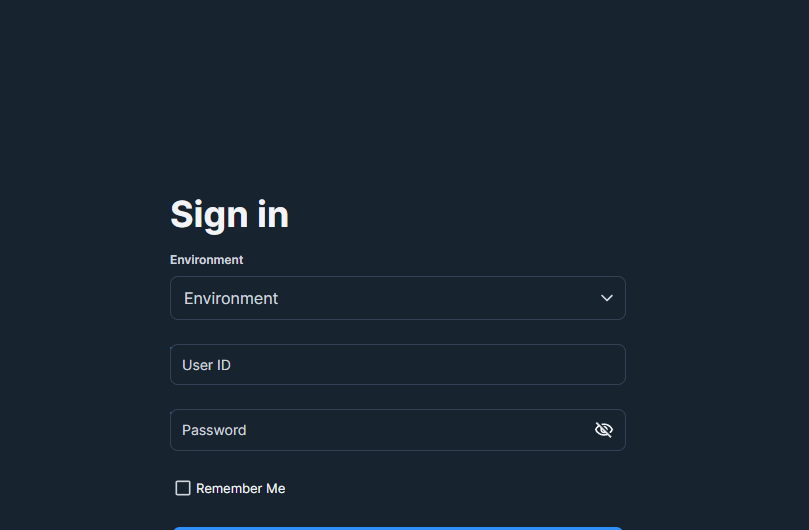Submit the form with the blue button
The width and height of the screenshot is (809, 530).
click(397, 527)
